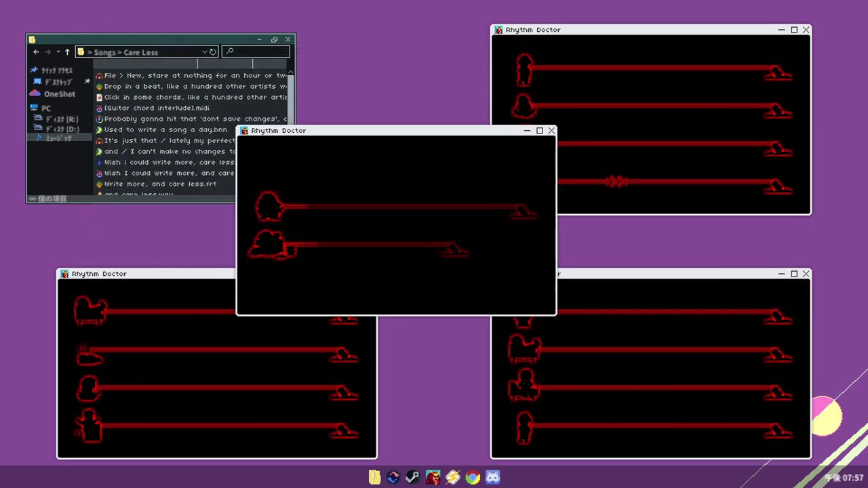Open the quick access item in sidebar
This screenshot has height=488, width=868.
tap(52, 70)
